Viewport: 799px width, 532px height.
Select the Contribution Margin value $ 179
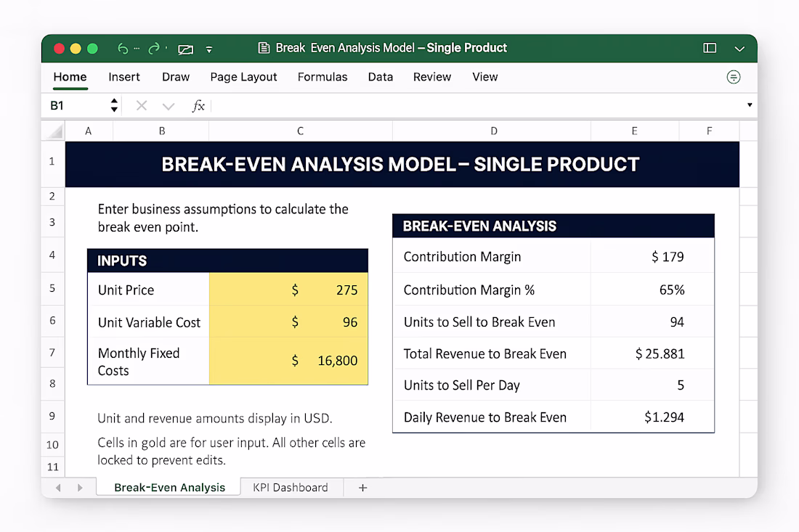pos(652,257)
